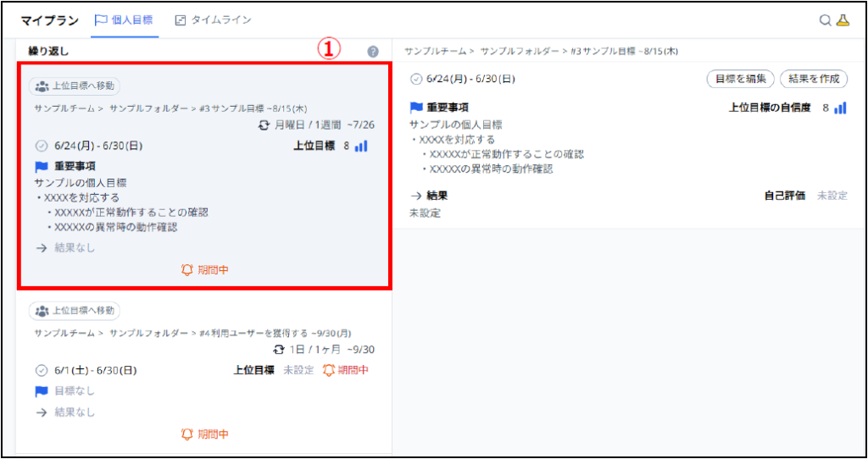Click people icon in first 上位目標へ移動 button

point(42,86)
